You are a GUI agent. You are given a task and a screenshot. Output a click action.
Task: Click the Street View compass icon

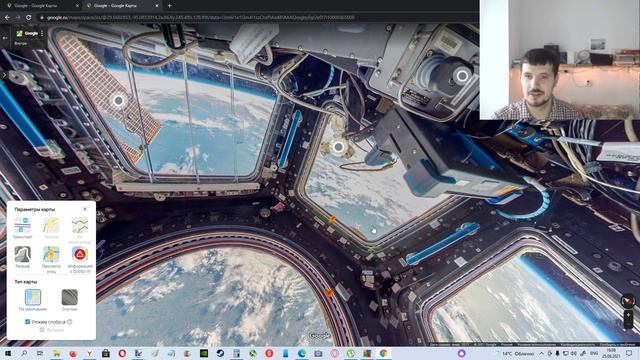pos(628,301)
